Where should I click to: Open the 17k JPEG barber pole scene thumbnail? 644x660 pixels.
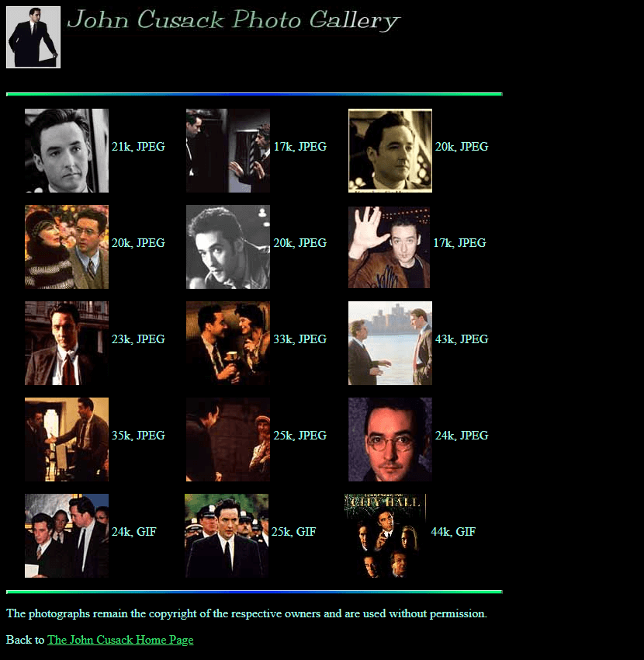228,151
